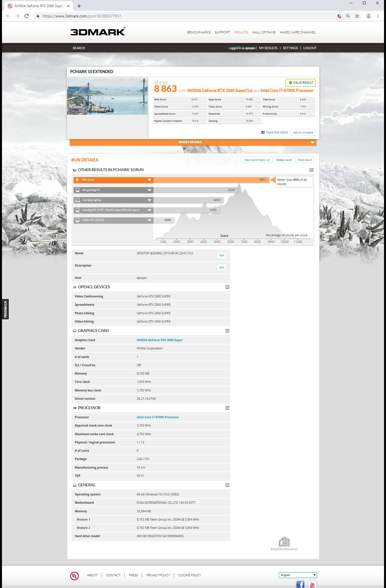Click the Add to compare button
Image resolution: width=386 pixels, height=588 pixels.
pyautogui.click(x=303, y=132)
